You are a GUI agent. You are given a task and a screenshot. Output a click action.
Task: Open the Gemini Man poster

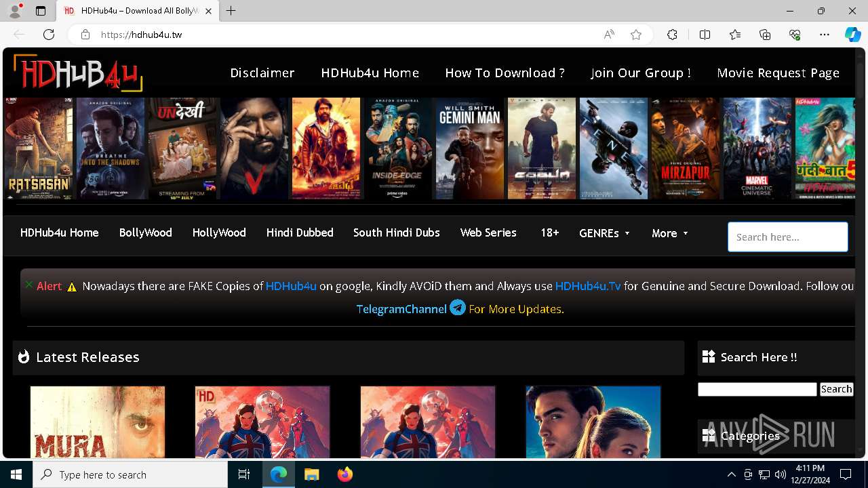(x=470, y=148)
